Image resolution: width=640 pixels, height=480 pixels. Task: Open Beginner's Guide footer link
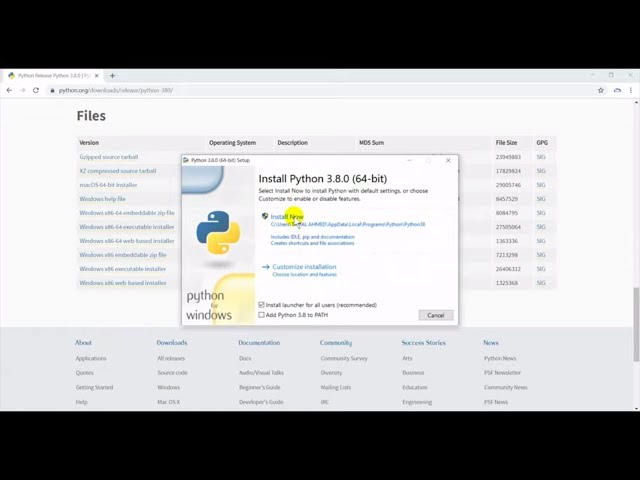(x=260, y=387)
